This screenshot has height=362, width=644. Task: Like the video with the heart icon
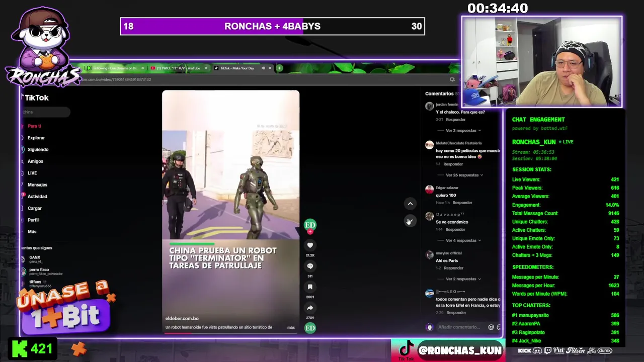310,245
